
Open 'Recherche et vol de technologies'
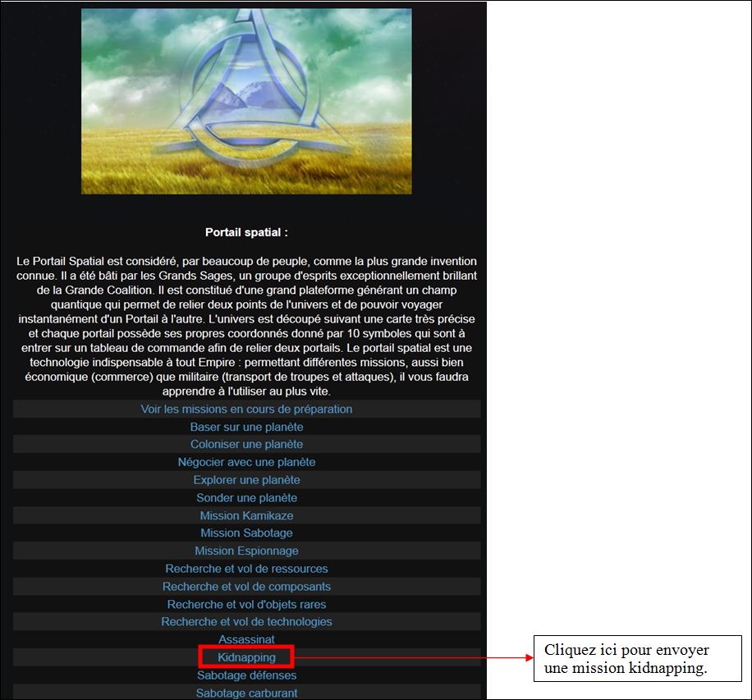pos(246,622)
